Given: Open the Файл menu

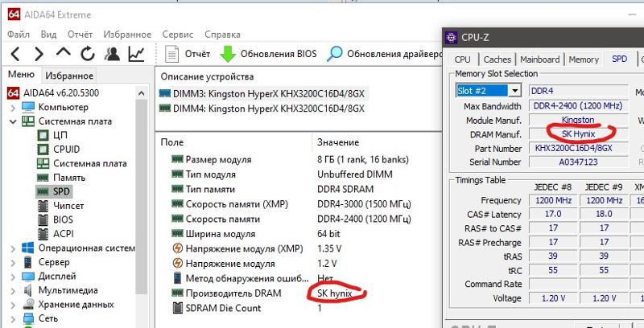Looking at the screenshot, I should 19,35.
